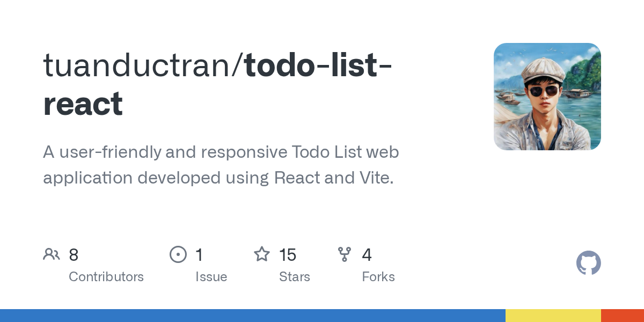Click the fork count 4
644x322 pixels.
367,255
